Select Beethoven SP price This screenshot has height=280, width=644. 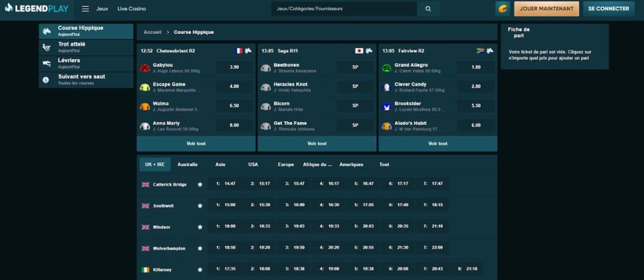point(355,67)
